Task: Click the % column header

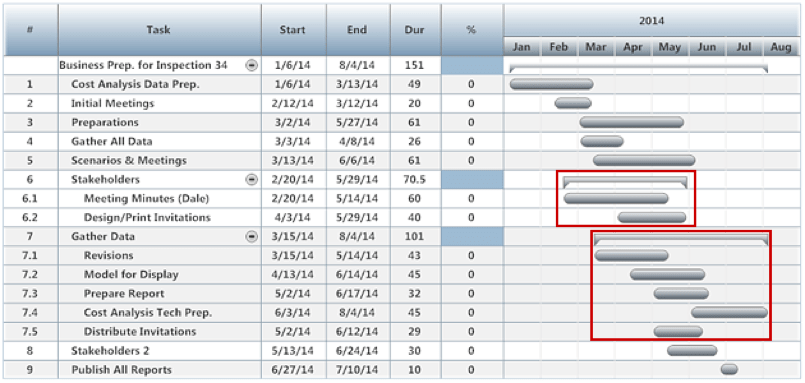Action: tap(471, 30)
